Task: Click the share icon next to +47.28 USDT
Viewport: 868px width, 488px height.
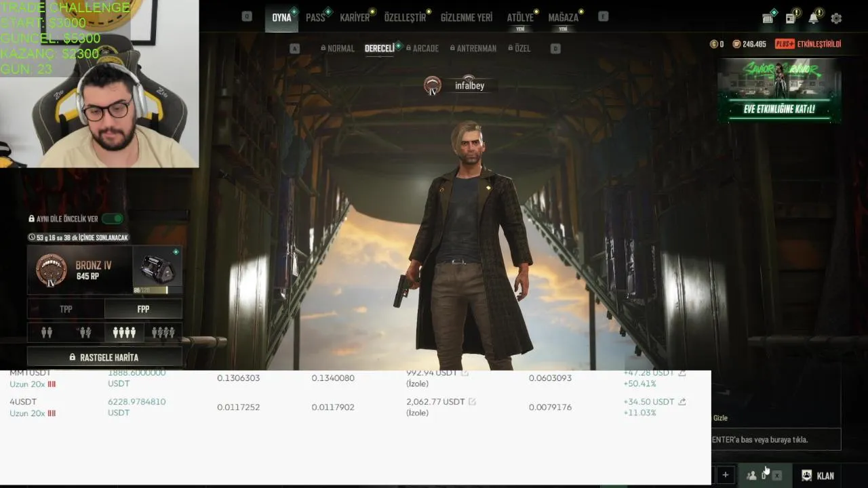Action: (x=682, y=373)
